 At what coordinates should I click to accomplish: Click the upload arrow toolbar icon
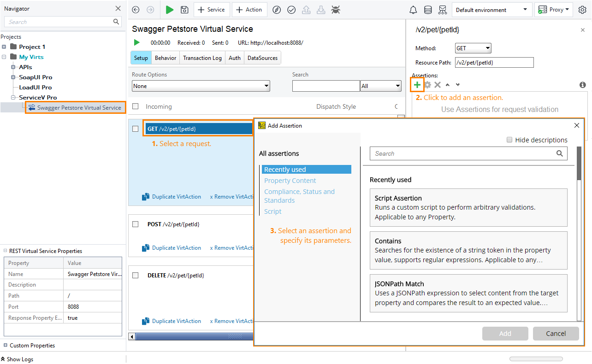[306, 10]
